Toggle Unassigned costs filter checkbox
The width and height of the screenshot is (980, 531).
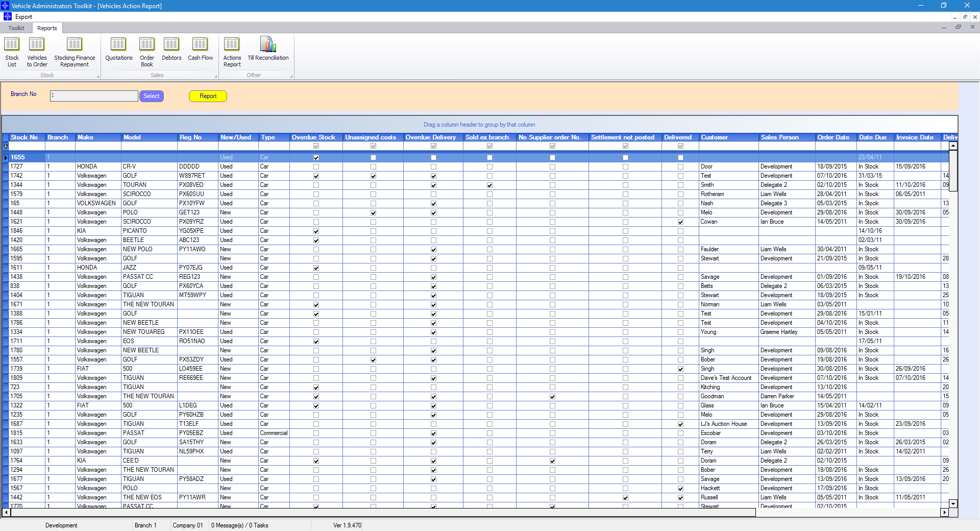coord(373,146)
